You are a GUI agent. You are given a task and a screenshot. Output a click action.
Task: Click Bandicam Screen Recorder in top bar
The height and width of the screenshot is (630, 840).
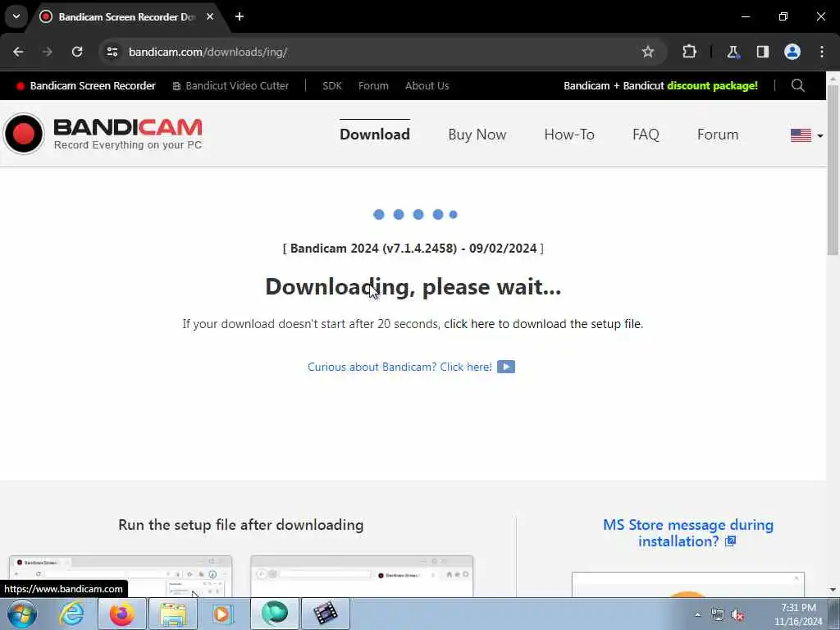(x=86, y=85)
